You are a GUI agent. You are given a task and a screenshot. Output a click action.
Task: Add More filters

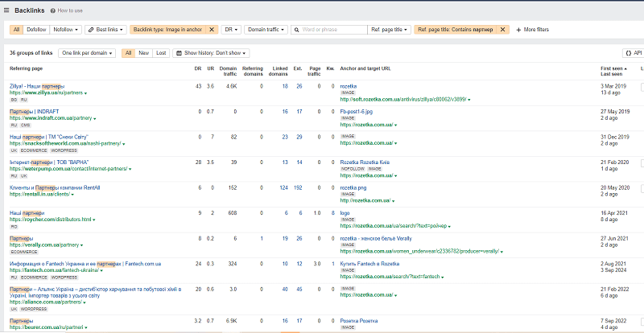[x=532, y=30]
